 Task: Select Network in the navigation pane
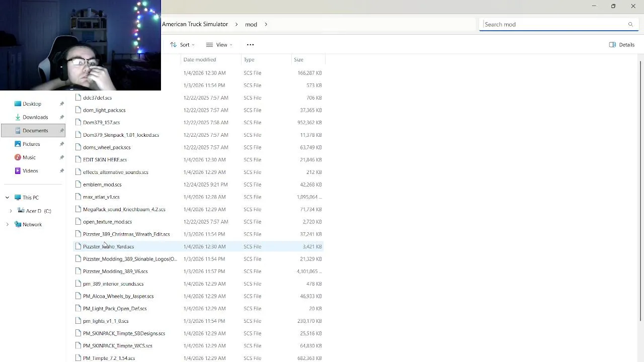coord(32,225)
